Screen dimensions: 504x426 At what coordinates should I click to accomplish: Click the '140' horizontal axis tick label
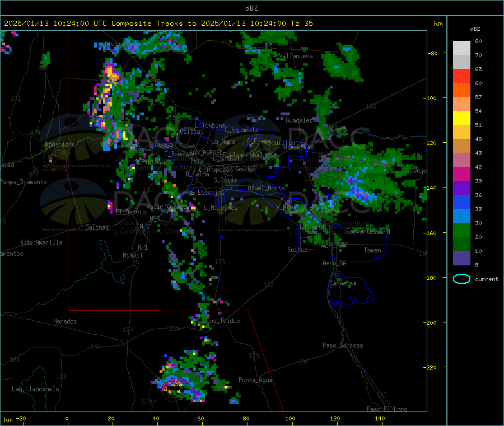click(x=380, y=418)
